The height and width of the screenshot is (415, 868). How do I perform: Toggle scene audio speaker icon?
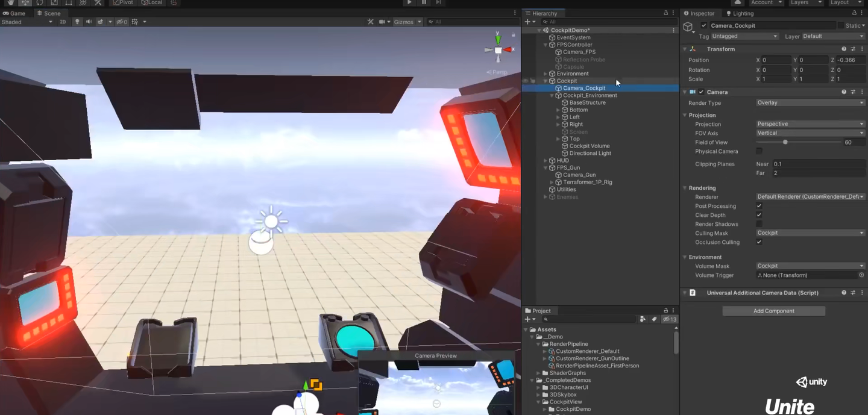click(89, 22)
